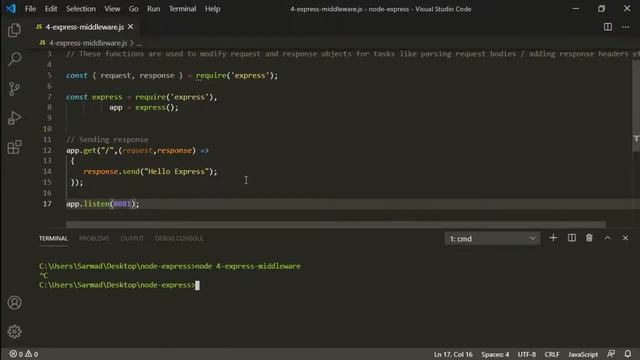Click Ln 17, Col 16 status entry

[x=453, y=354]
